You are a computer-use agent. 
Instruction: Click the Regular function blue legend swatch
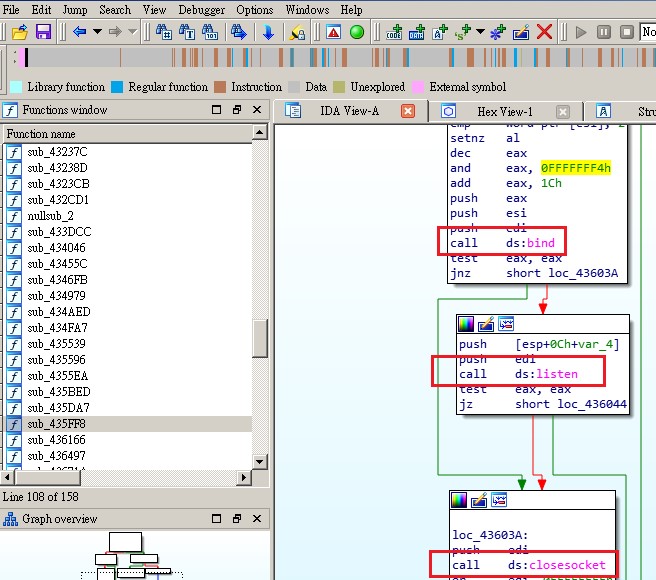[117, 87]
